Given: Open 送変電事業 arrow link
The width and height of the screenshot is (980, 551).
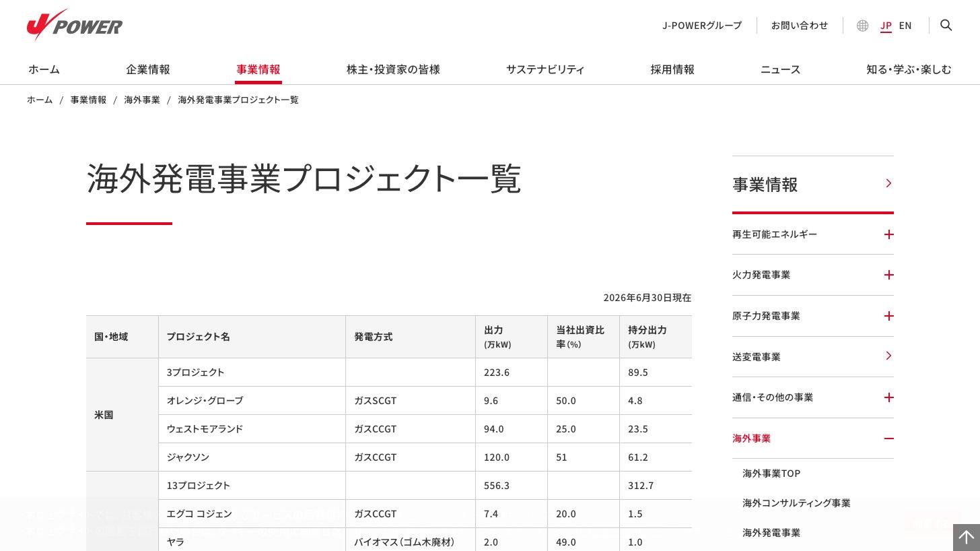Looking at the screenshot, I should click(888, 356).
